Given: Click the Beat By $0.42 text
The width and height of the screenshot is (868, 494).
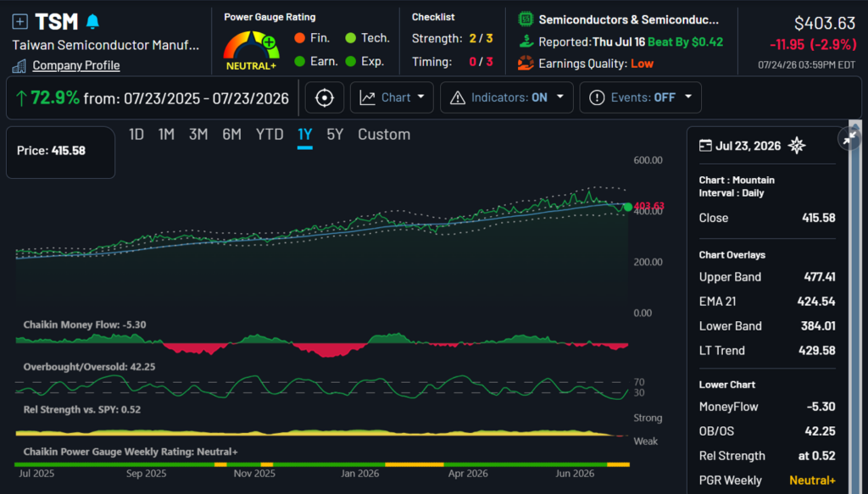Looking at the screenshot, I should (685, 42).
